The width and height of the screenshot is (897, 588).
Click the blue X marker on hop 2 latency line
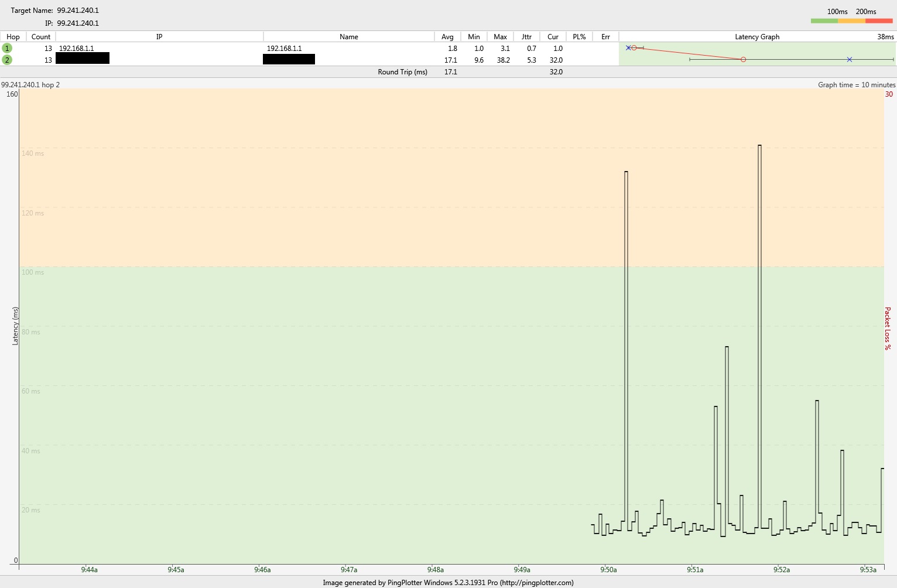(850, 60)
